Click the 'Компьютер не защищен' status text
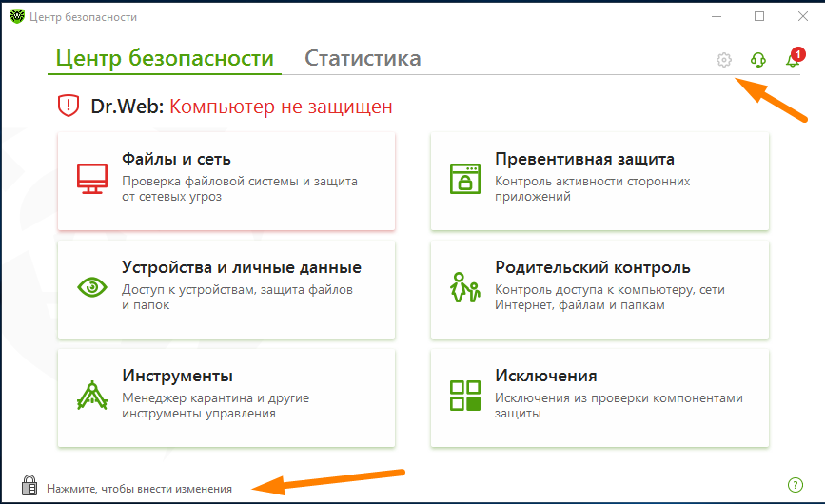 [x=281, y=107]
